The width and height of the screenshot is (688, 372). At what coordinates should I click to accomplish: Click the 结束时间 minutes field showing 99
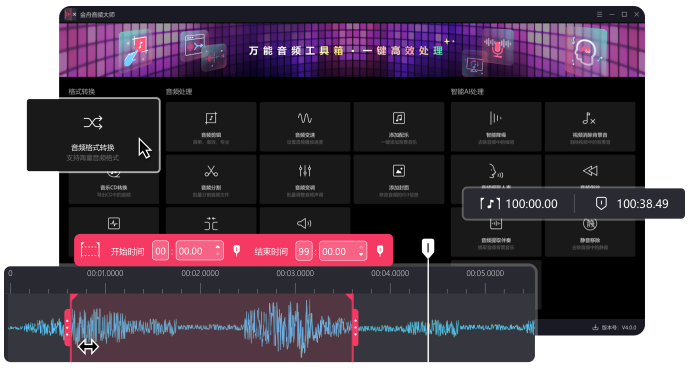click(304, 251)
